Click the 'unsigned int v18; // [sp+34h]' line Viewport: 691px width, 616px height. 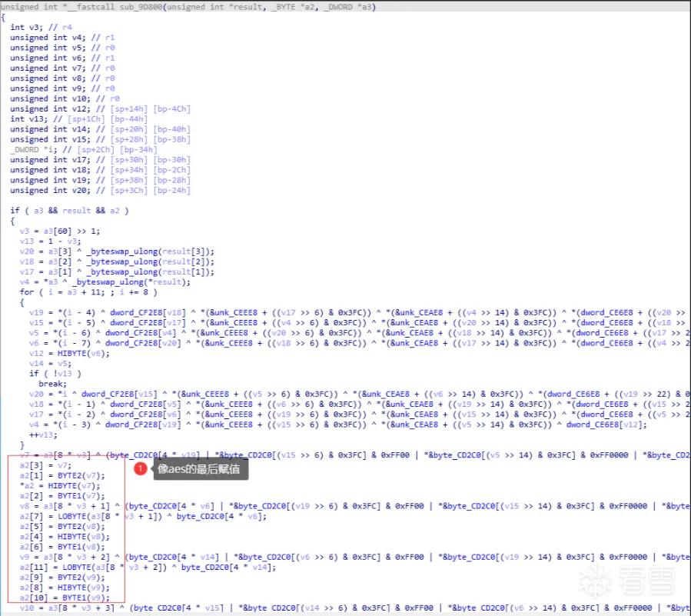(100, 170)
